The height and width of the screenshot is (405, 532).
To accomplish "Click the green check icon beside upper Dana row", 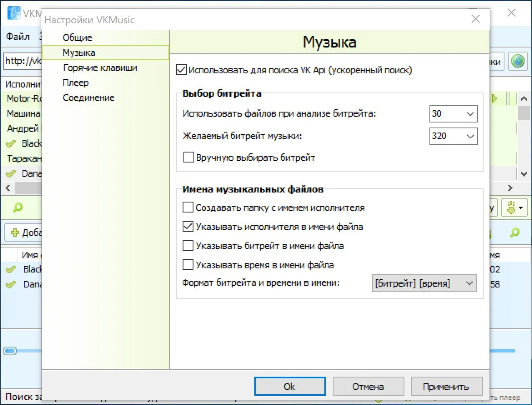I will [x=10, y=174].
